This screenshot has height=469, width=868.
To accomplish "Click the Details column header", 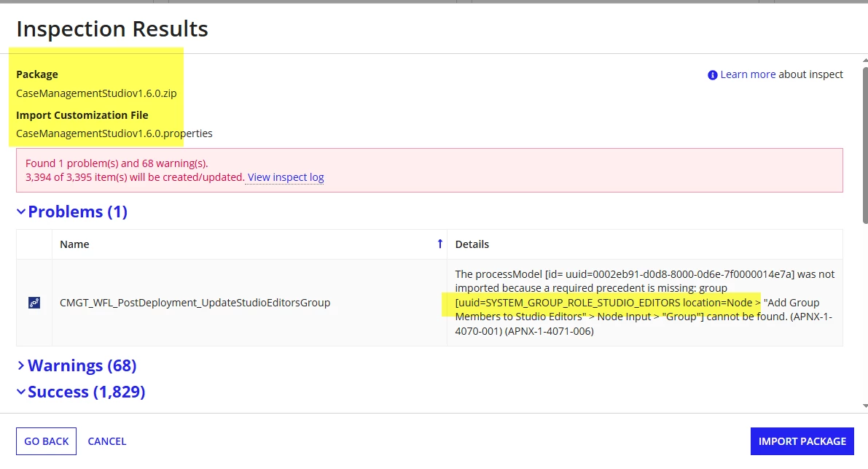I will click(x=645, y=244).
